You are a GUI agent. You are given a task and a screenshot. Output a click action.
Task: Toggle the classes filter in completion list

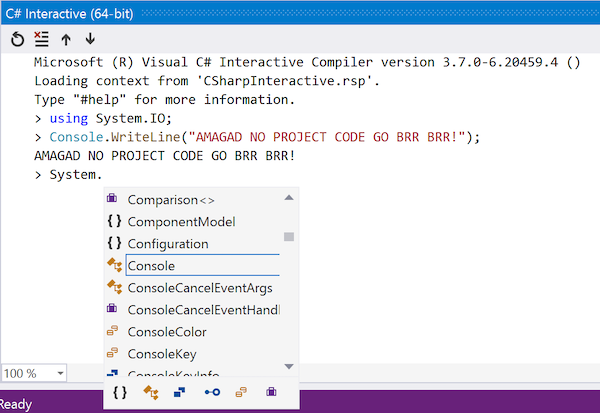tap(151, 392)
